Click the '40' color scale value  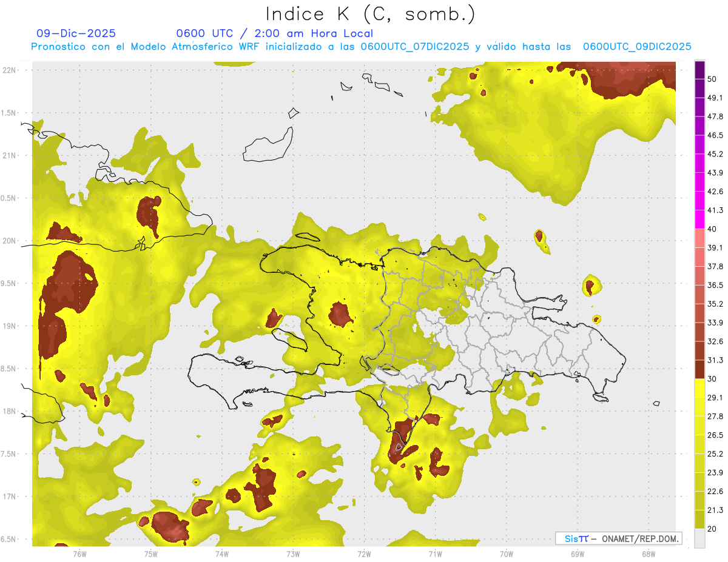point(712,229)
